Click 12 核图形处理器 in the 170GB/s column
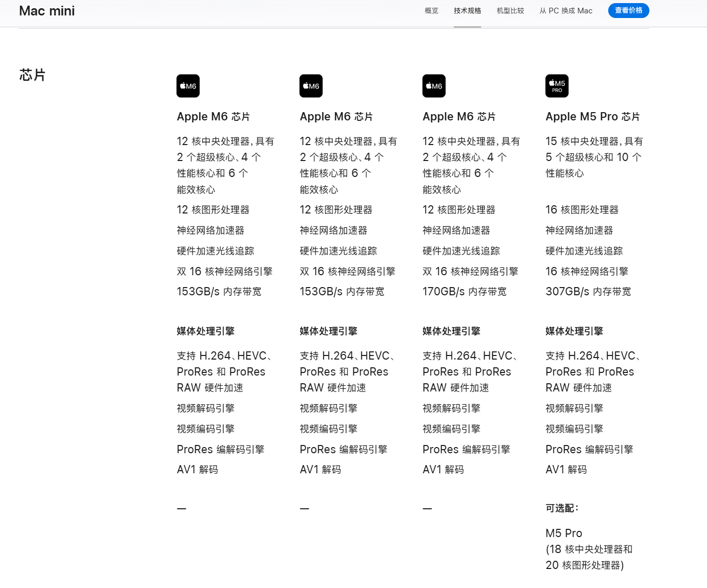Screen dimensions: 707x588 coord(459,210)
